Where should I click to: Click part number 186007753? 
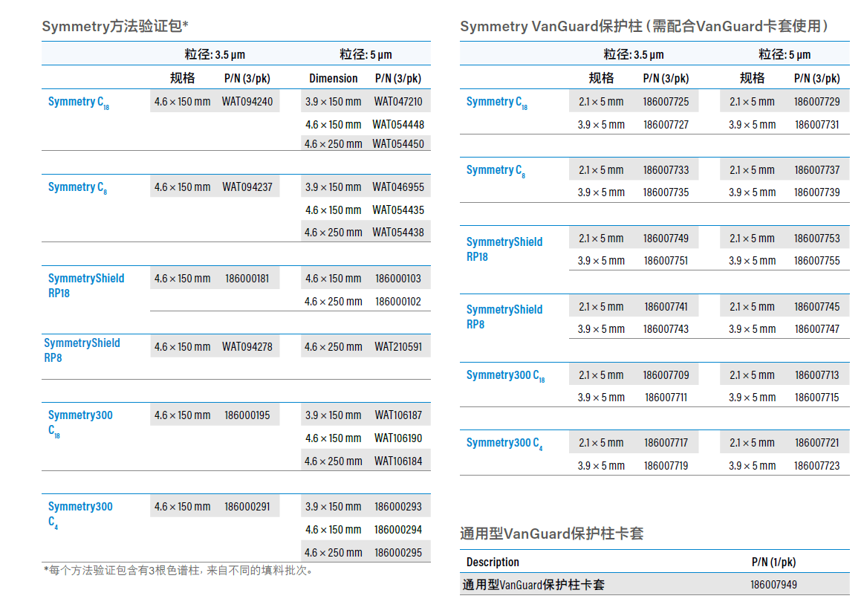coord(816,239)
